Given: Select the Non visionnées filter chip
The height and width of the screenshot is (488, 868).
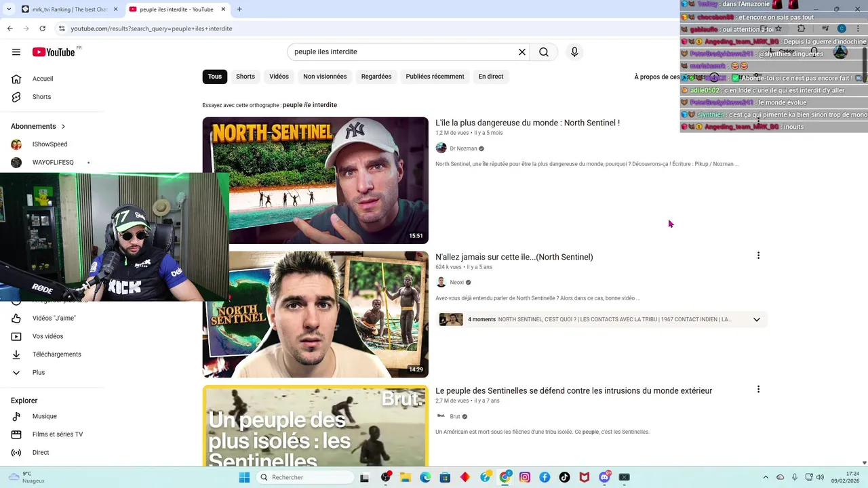Looking at the screenshot, I should (x=325, y=77).
